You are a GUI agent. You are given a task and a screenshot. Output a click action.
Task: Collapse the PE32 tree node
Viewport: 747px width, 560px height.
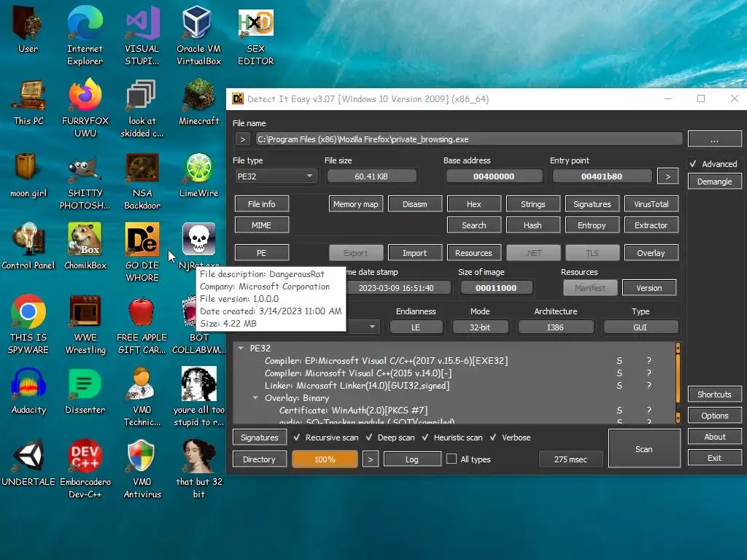tap(241, 348)
